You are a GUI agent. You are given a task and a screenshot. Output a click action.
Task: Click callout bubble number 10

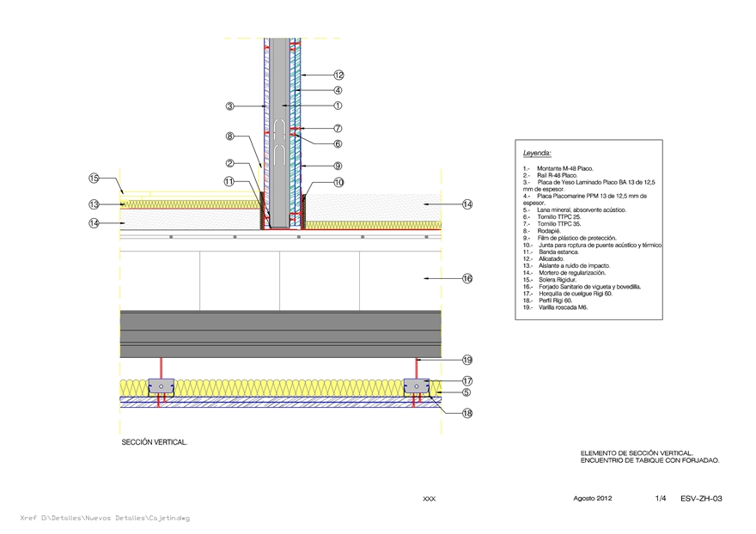pos(338,182)
